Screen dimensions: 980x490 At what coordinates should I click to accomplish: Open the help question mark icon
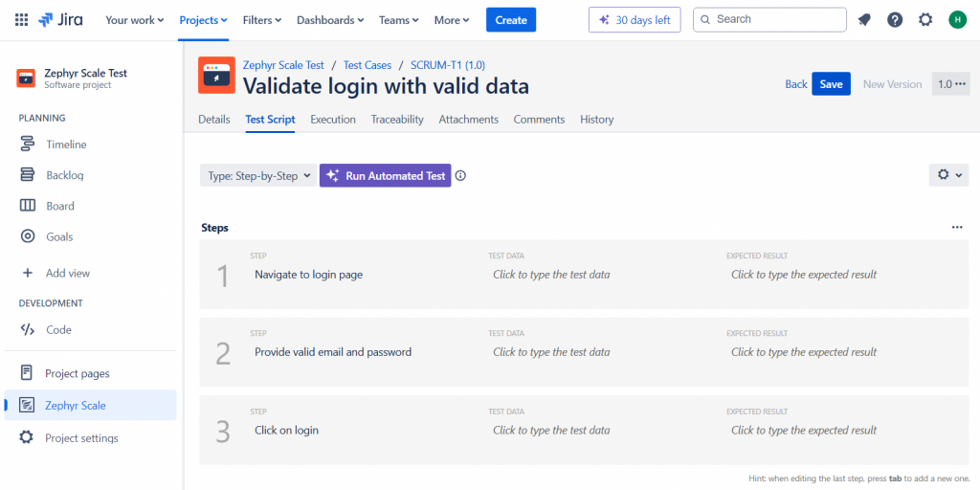click(x=895, y=20)
